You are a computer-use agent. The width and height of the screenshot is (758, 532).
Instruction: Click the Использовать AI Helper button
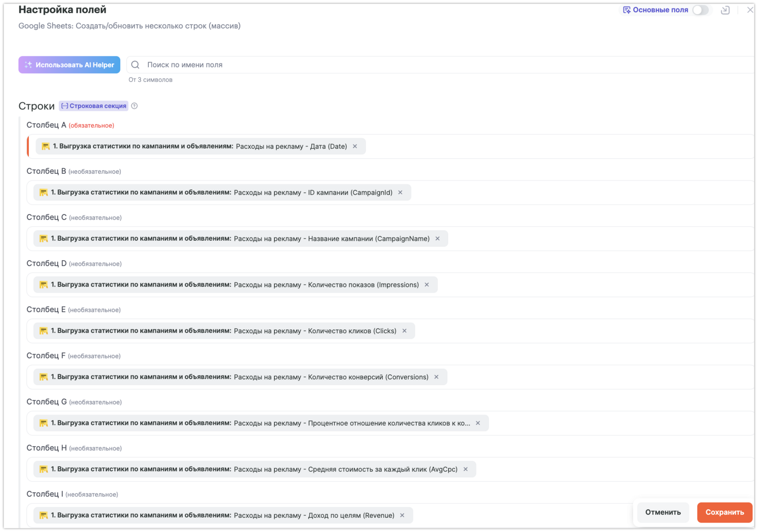point(69,65)
